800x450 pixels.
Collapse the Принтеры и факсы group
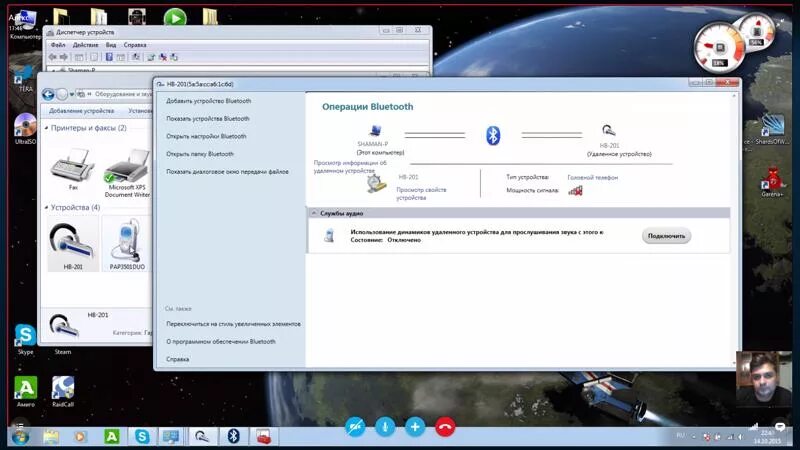[46, 128]
